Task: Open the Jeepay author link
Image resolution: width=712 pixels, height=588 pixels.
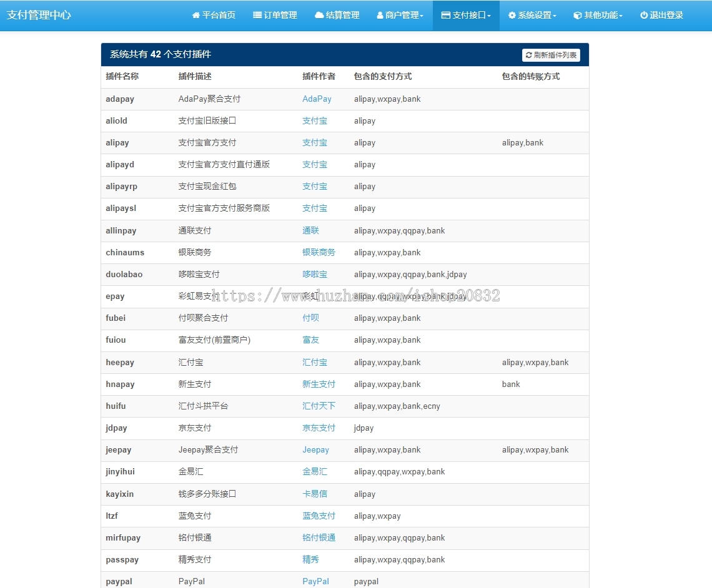Action: point(315,449)
